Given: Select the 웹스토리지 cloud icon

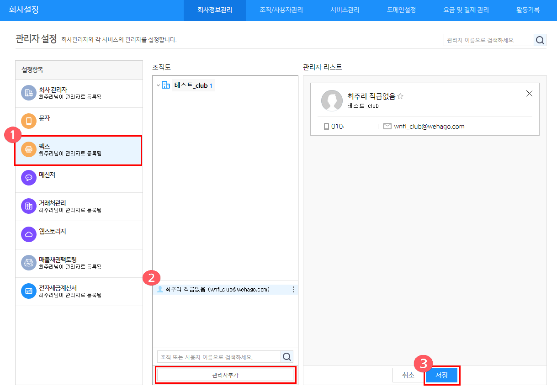Looking at the screenshot, I should (x=29, y=234).
